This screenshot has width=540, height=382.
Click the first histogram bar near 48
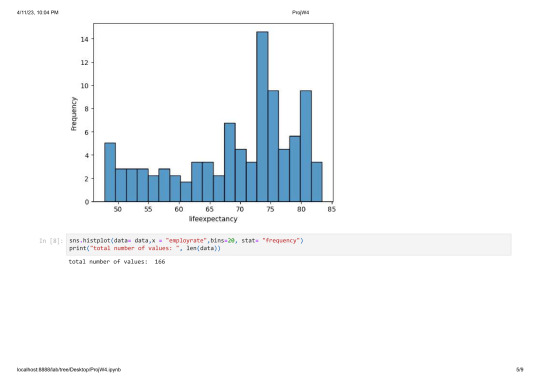pos(110,172)
